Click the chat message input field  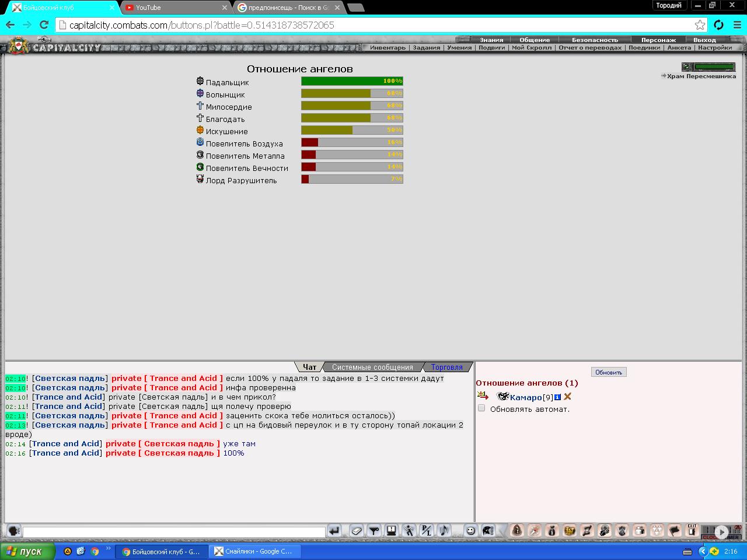tap(174, 531)
